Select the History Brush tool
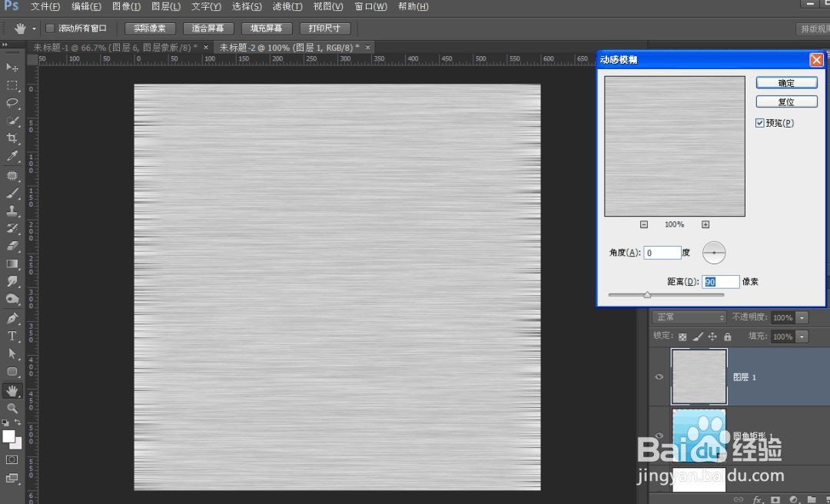 [12, 228]
